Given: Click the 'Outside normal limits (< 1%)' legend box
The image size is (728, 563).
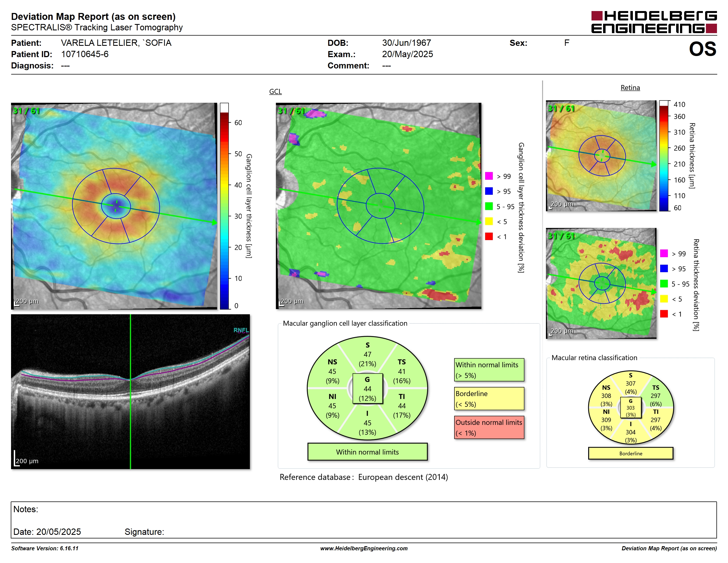Looking at the screenshot, I should pos(489,427).
